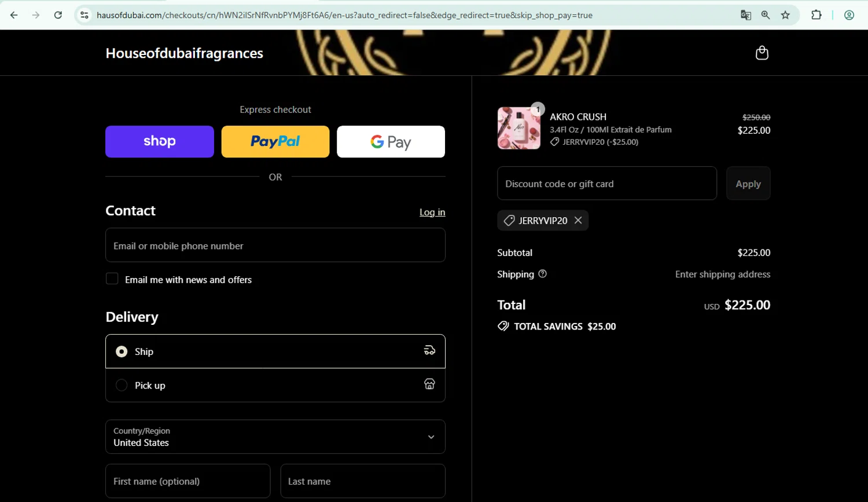Remove the JERRYVIP20 discount code
The height and width of the screenshot is (502, 868).
click(x=578, y=221)
